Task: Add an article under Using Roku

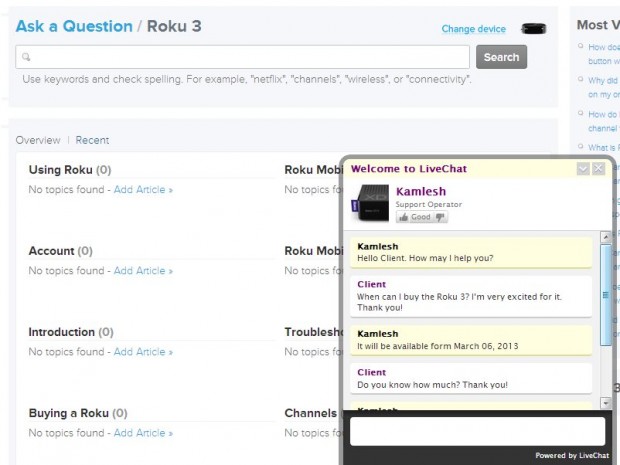Action: (x=143, y=190)
